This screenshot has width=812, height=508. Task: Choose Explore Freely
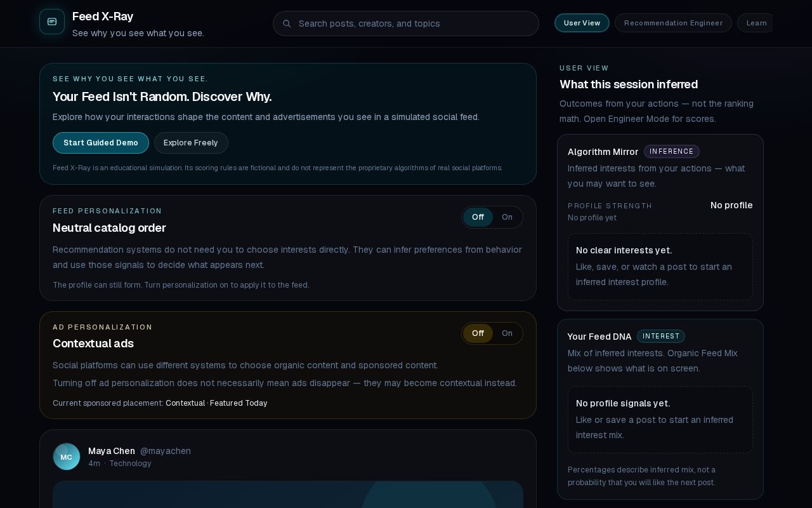coord(191,143)
